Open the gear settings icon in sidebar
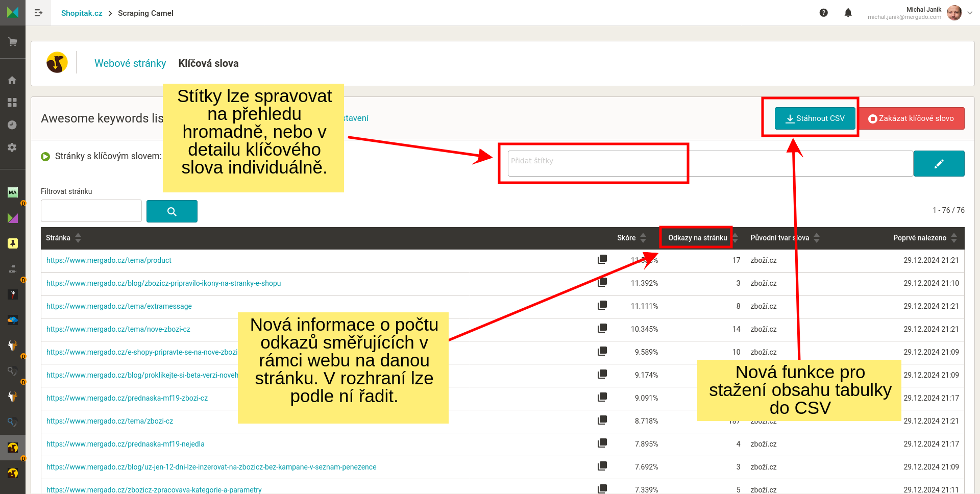 click(13, 147)
